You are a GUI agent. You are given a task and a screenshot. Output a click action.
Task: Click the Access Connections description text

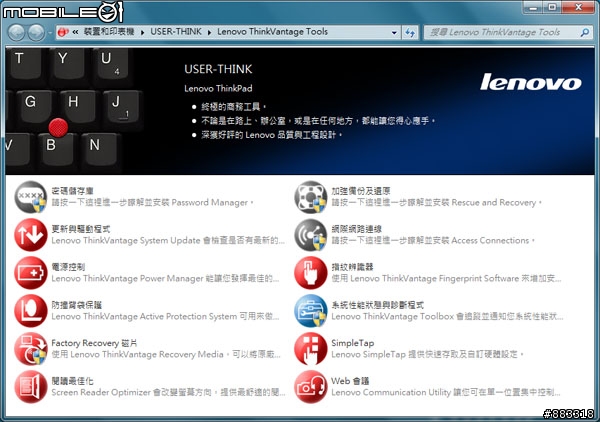[x=433, y=240]
